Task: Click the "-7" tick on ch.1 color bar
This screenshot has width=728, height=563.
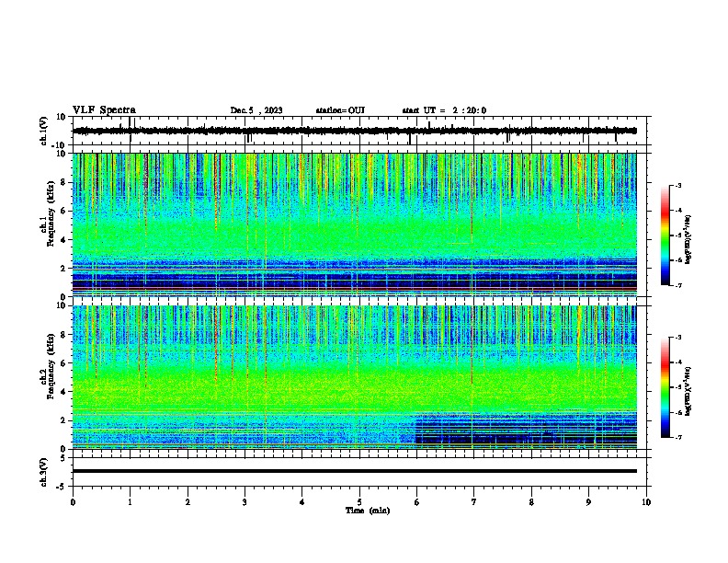Action: click(x=677, y=285)
